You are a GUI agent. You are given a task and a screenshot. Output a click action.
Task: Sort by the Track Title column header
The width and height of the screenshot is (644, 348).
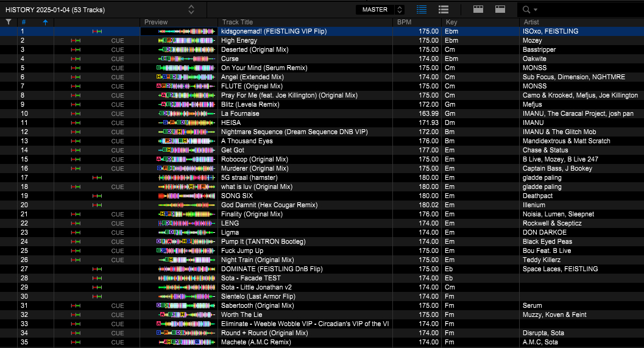click(238, 22)
